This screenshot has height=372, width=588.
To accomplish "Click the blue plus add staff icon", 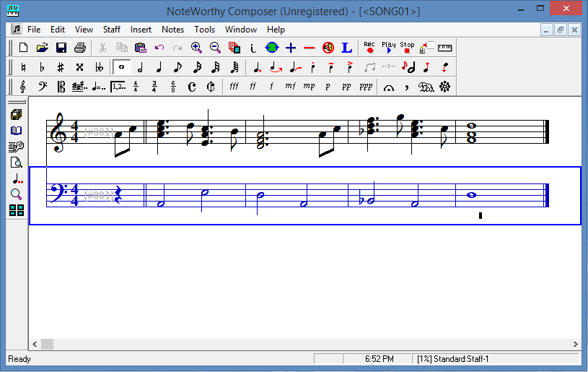I will tap(291, 48).
